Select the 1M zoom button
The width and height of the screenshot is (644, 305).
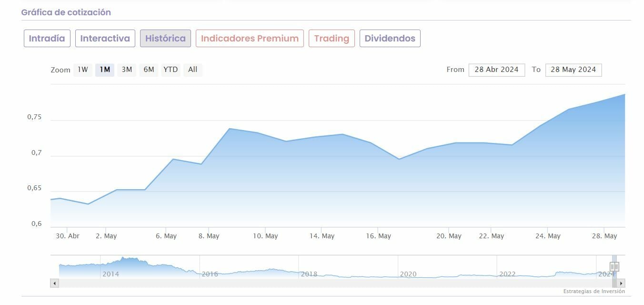[x=105, y=70]
